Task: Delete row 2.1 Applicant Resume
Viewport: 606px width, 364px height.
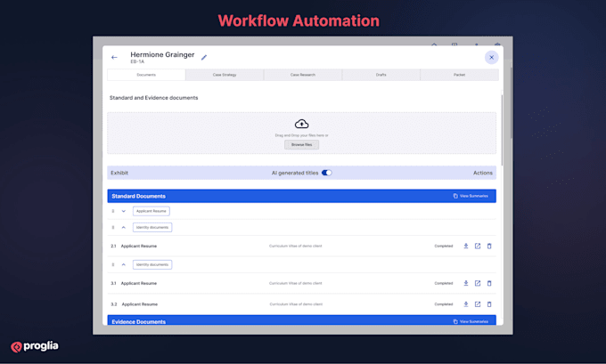Action: coord(489,246)
